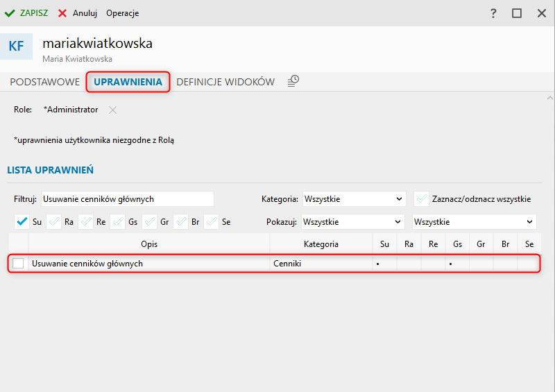Click the LISTA UPRAWNIEŃ section header
555x392 pixels.
pyautogui.click(x=50, y=170)
